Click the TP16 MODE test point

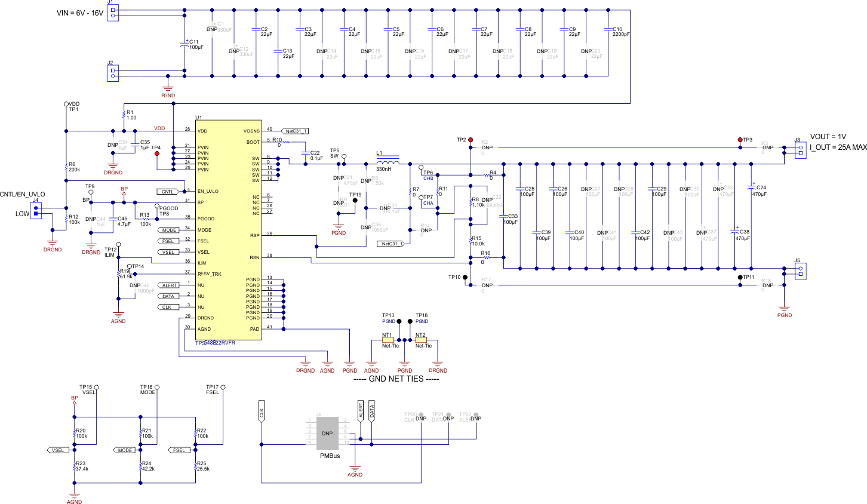point(156,387)
